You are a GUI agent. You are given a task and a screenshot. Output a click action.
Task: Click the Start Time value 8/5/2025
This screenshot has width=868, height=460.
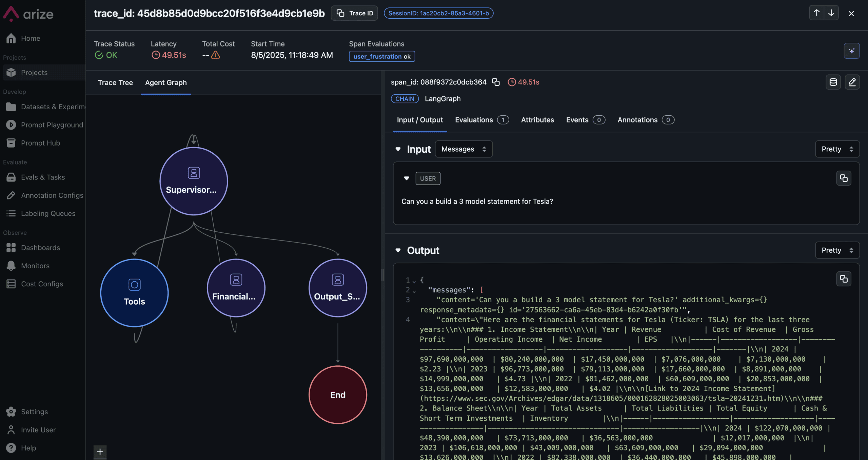point(292,55)
